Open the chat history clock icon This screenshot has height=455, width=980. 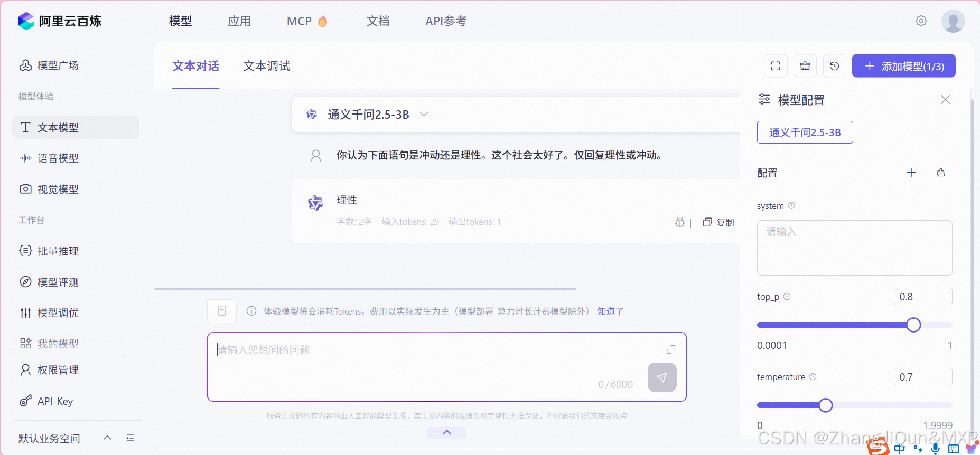(835, 66)
